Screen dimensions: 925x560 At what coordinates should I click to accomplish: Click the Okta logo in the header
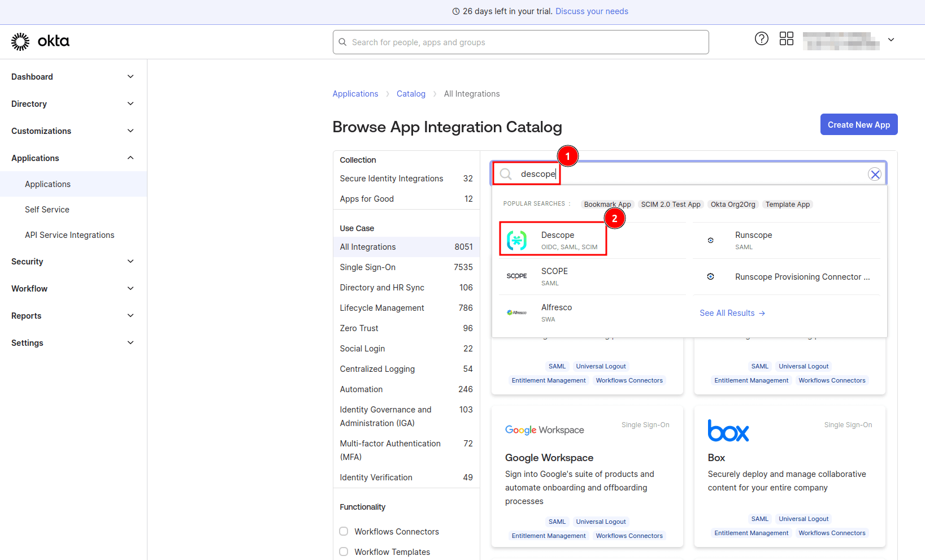pyautogui.click(x=40, y=41)
